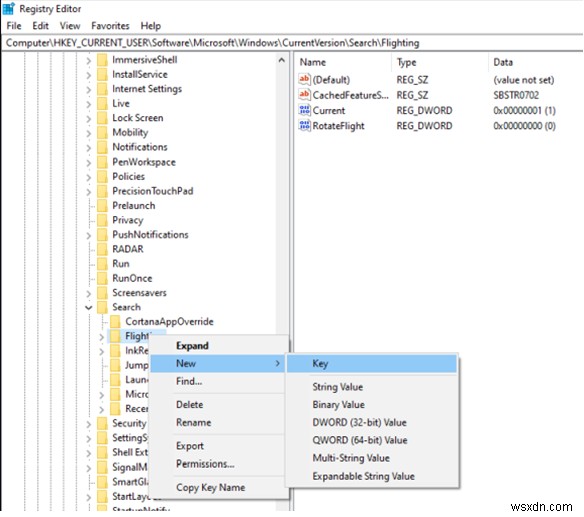Choose Key from the New submenu
584x517 pixels.
[x=372, y=364]
